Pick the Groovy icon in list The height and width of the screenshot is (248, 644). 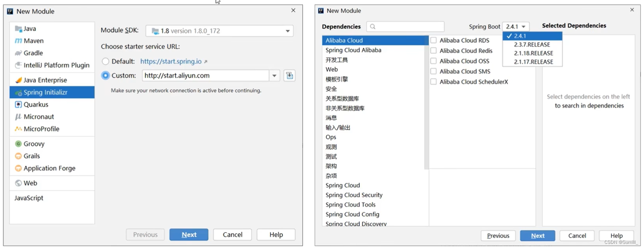[18, 144]
